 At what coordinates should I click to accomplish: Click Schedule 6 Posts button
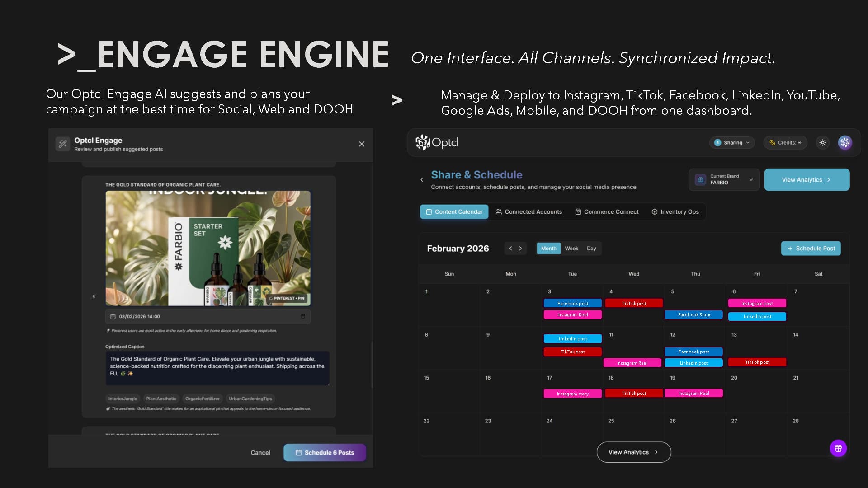(x=325, y=453)
